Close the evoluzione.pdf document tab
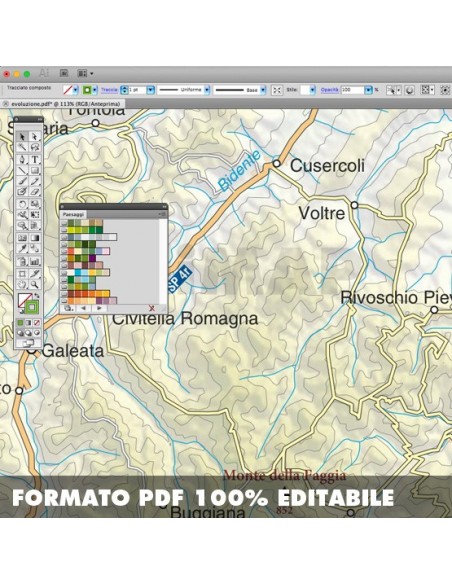 coord(6,104)
